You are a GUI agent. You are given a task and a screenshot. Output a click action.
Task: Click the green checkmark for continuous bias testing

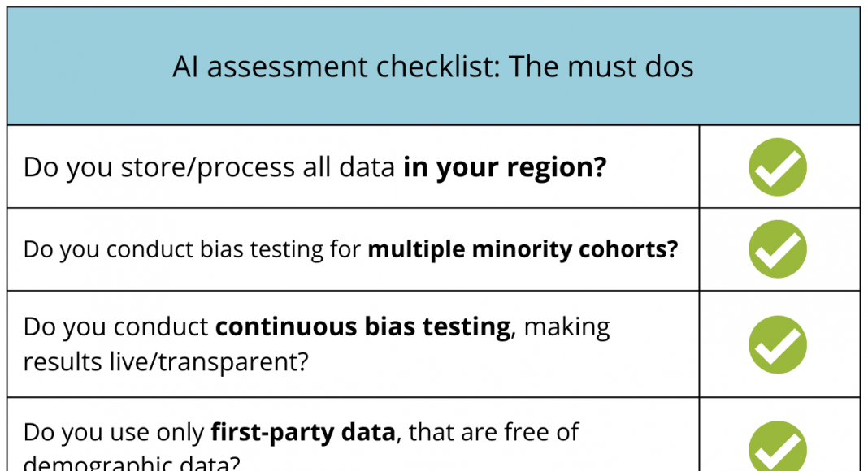coord(778,344)
